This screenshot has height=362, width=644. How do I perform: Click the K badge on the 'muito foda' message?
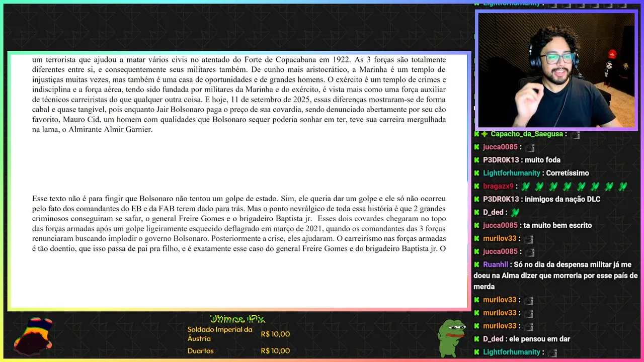(x=477, y=160)
